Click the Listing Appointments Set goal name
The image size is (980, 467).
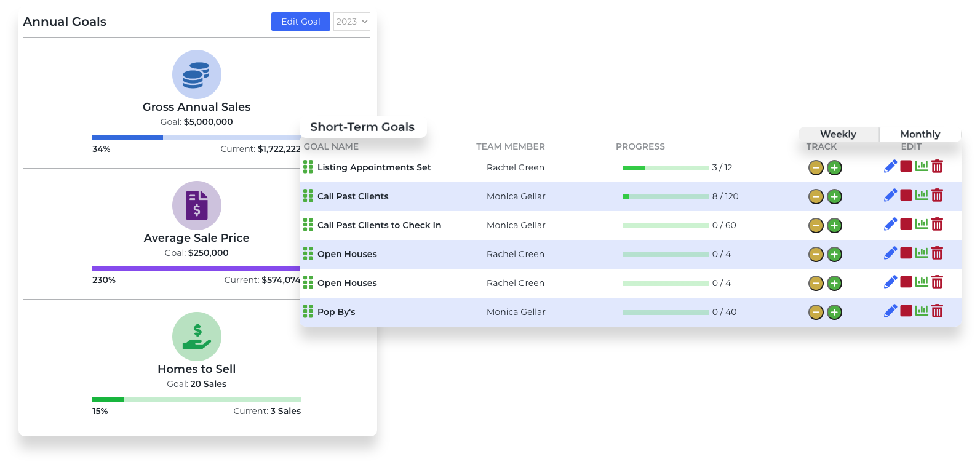[374, 167]
